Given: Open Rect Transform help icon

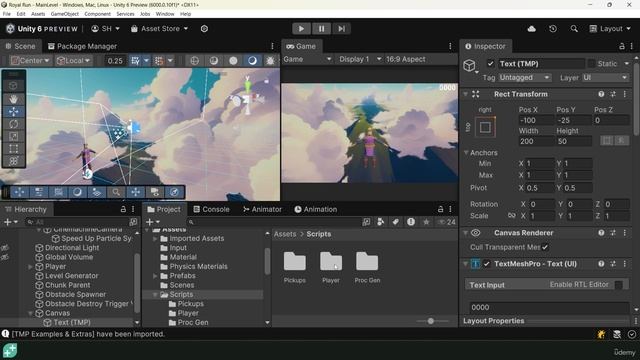Looking at the screenshot, I should 601,94.
